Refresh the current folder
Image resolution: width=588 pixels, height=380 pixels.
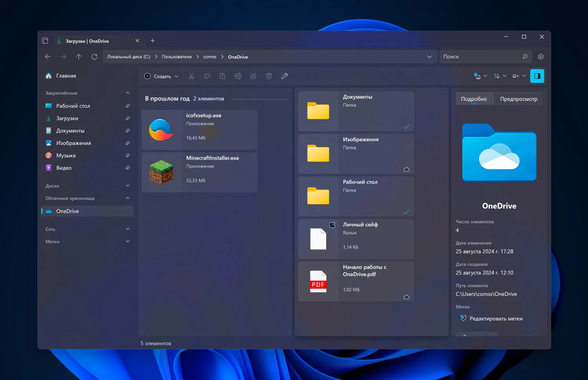click(x=94, y=57)
